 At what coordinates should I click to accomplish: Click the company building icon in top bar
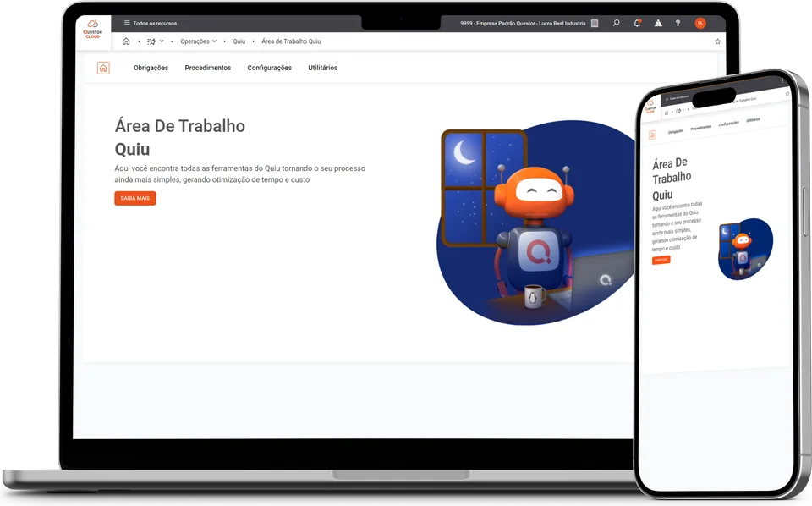click(595, 23)
